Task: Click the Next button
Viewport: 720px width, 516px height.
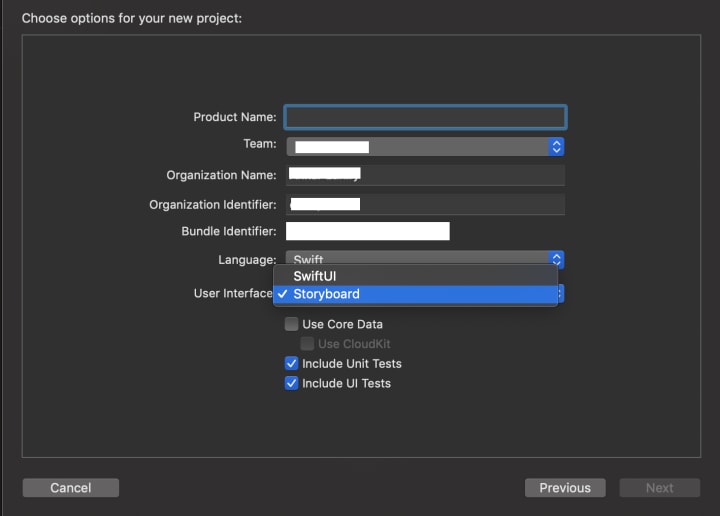Action: pyautogui.click(x=659, y=488)
